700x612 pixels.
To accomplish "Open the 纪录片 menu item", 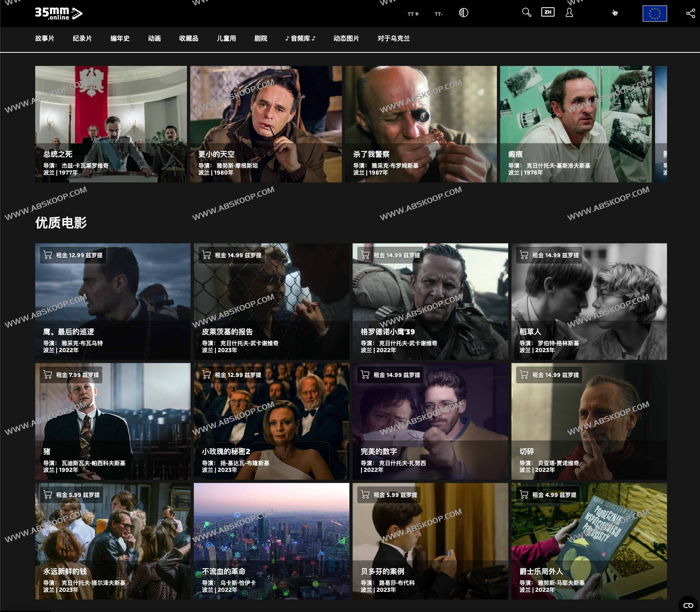I will pyautogui.click(x=82, y=39).
